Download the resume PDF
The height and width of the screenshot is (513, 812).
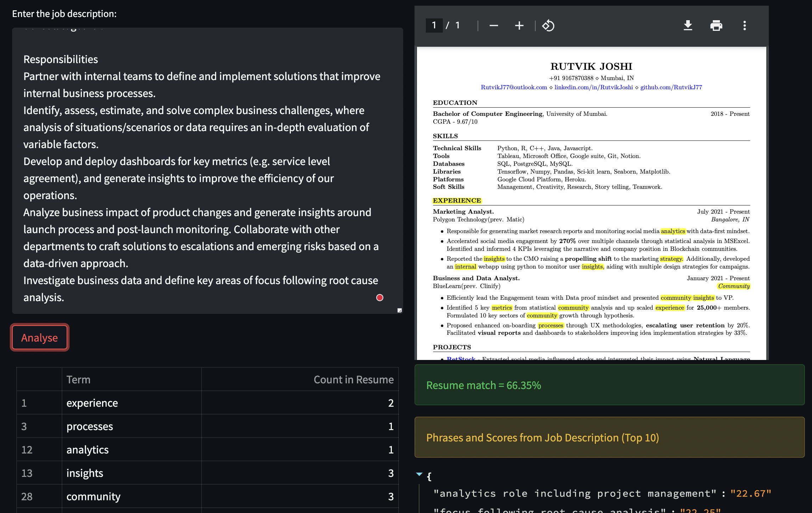tap(687, 25)
